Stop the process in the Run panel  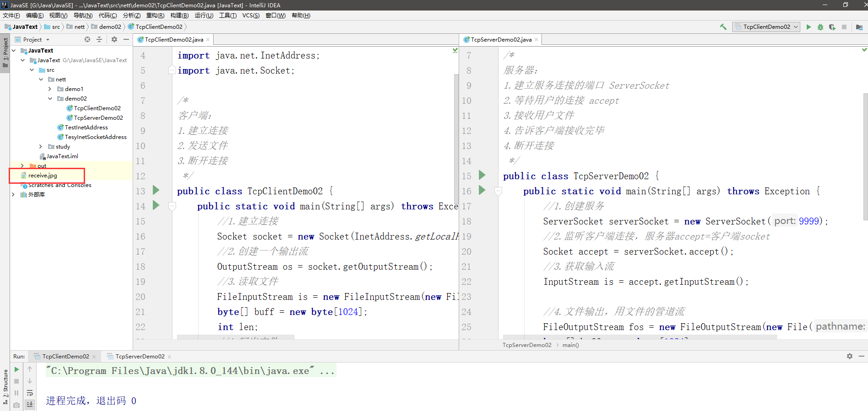(17, 381)
